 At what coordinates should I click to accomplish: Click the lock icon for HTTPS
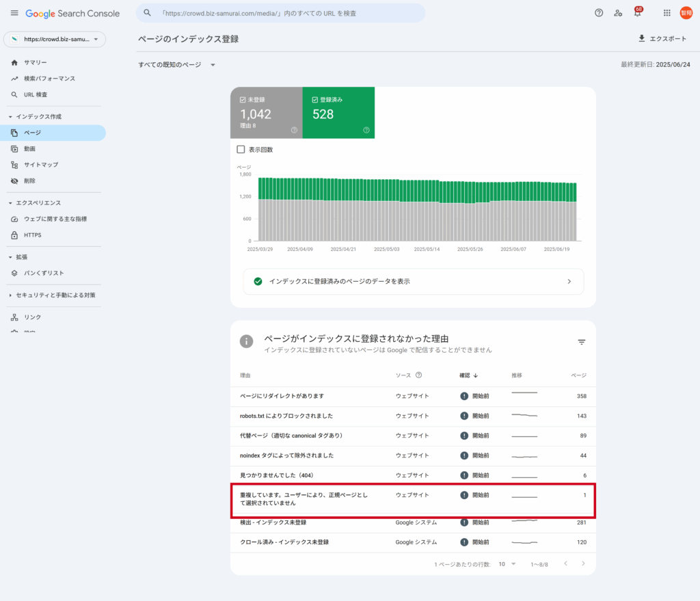(14, 235)
